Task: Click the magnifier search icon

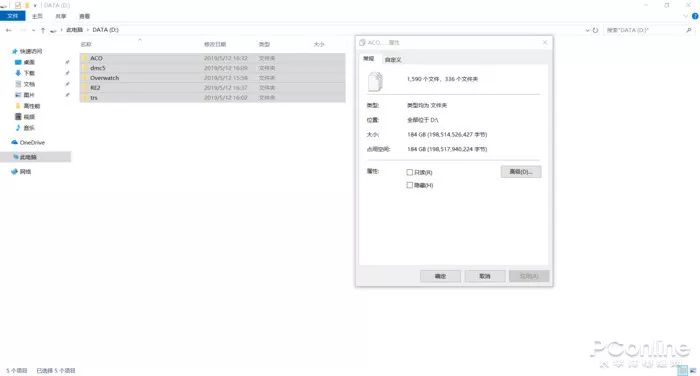Action: (x=688, y=30)
